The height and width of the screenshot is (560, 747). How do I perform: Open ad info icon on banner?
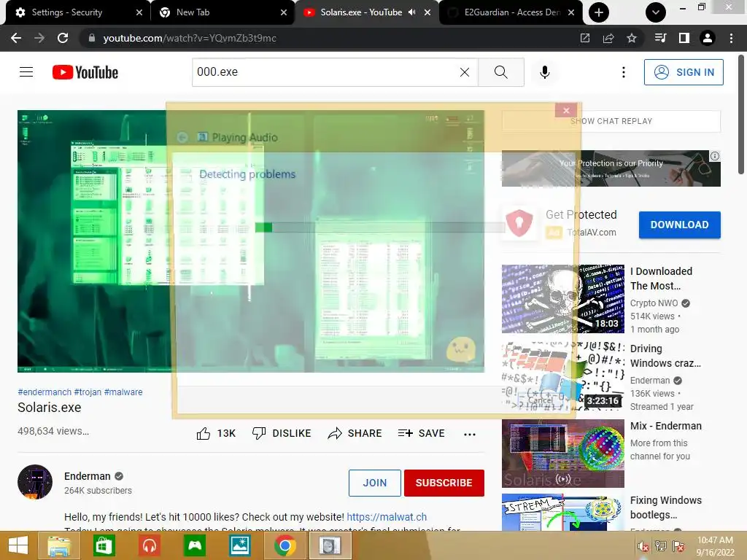(715, 156)
